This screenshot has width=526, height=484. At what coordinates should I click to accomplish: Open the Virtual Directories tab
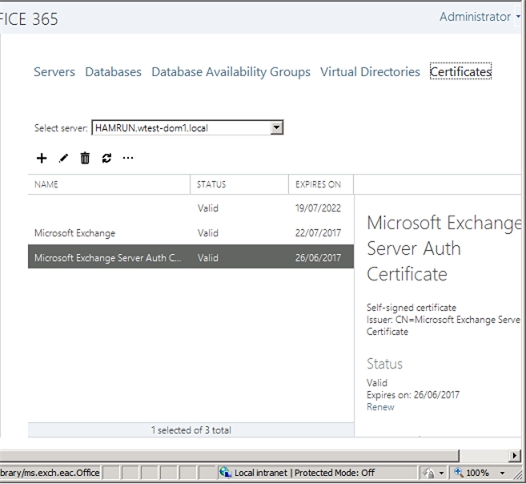point(370,72)
